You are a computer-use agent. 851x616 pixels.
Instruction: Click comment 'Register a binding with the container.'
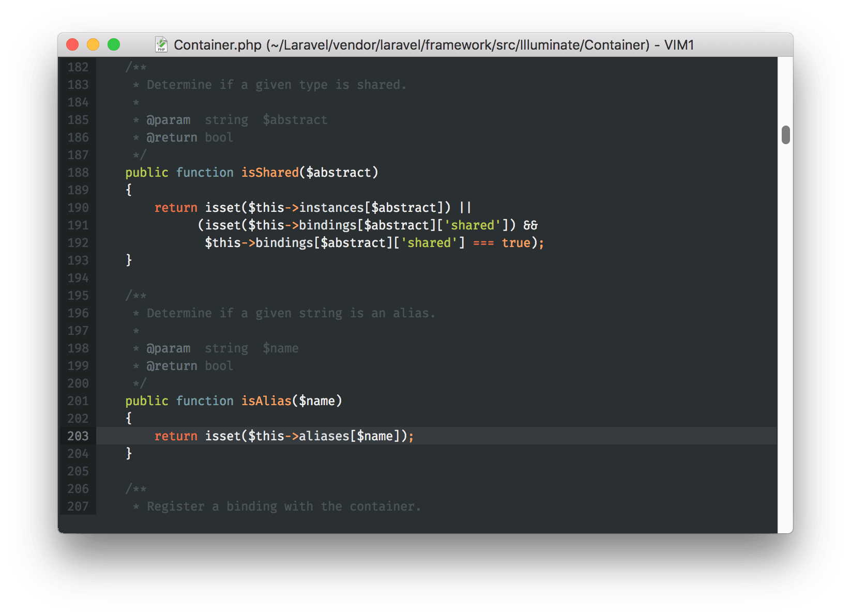[x=284, y=506]
